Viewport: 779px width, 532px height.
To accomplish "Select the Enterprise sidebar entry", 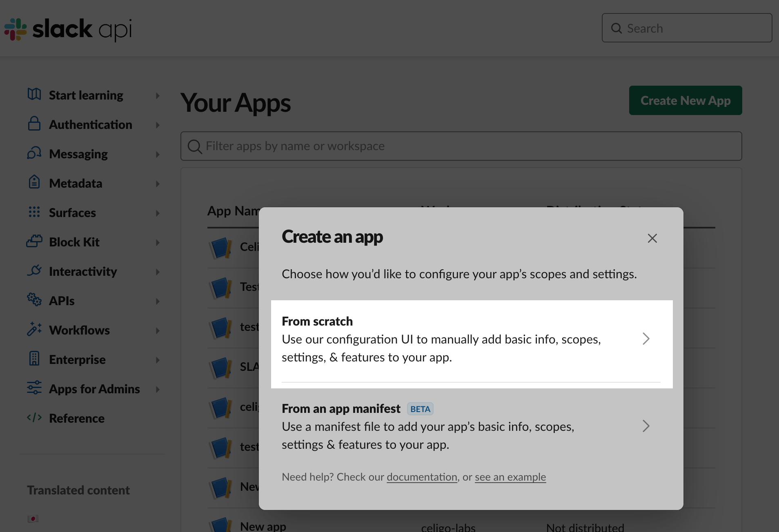I will click(x=77, y=359).
